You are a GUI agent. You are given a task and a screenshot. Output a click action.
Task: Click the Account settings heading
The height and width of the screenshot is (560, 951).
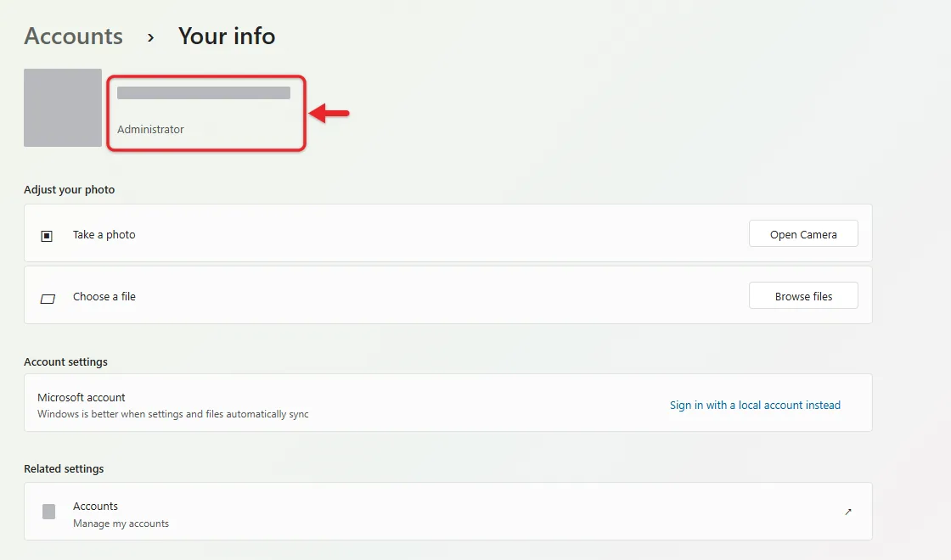tap(65, 361)
